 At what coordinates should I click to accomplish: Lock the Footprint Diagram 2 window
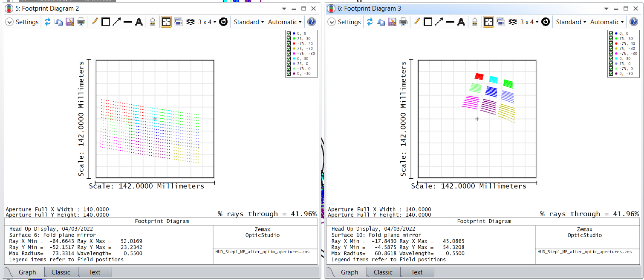[152, 22]
